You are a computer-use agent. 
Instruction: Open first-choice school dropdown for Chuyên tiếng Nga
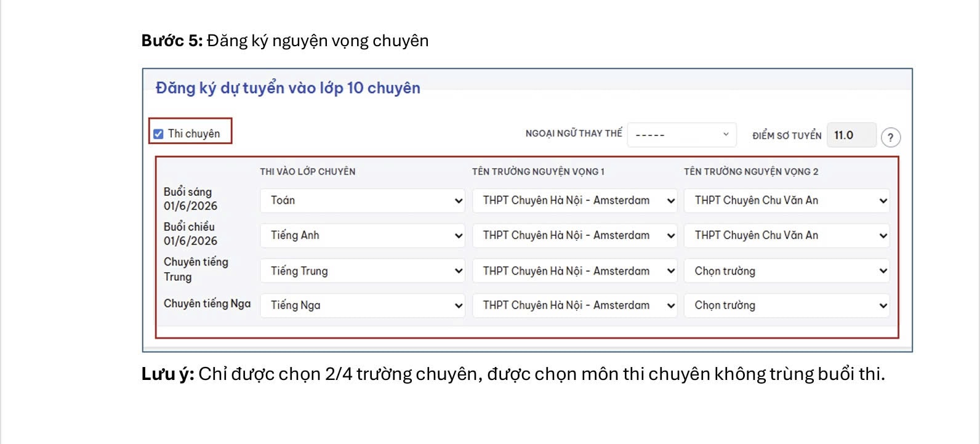point(574,305)
